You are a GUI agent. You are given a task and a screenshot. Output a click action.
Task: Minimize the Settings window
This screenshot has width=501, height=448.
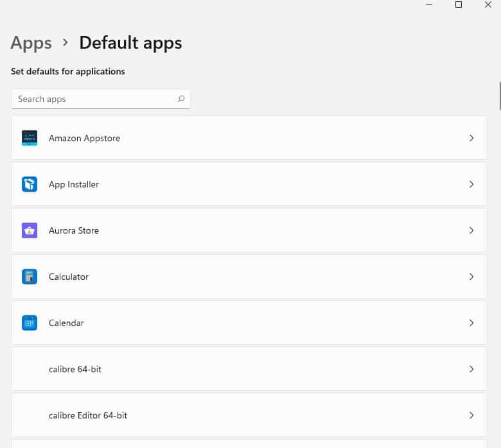coord(429,4)
